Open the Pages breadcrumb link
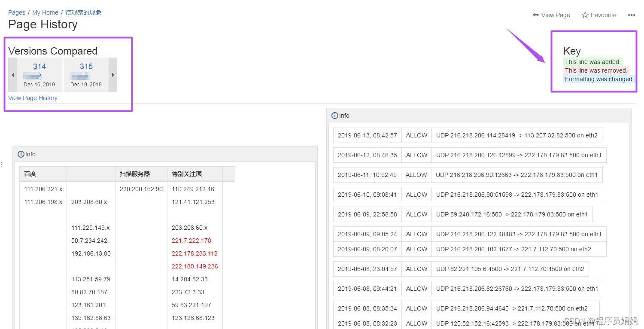 pyautogui.click(x=17, y=12)
